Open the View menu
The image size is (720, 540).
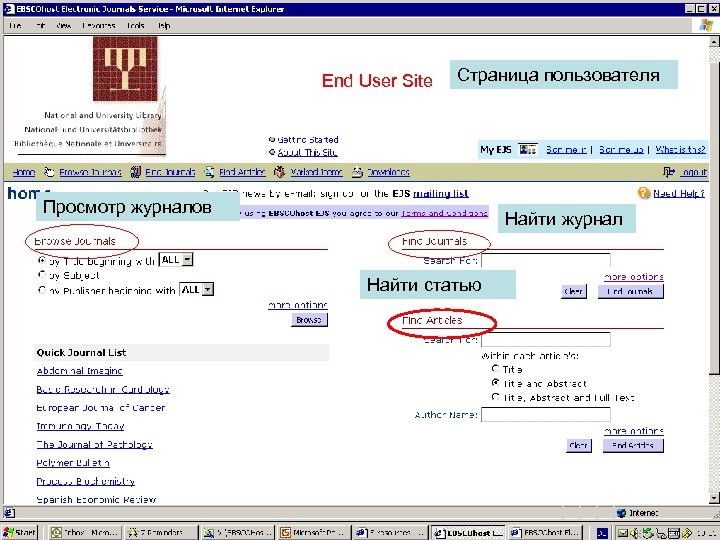[x=63, y=25]
